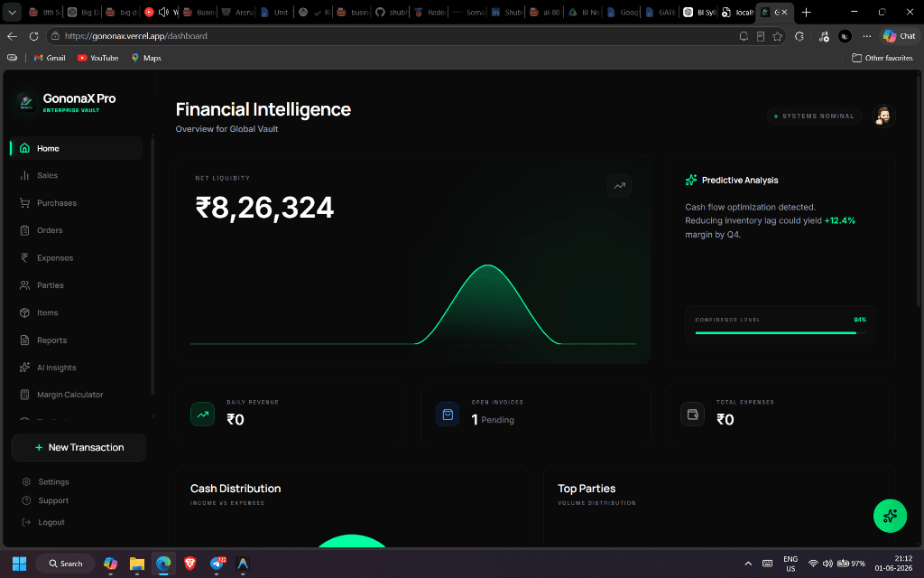Click the Daily Revenue trend icon
This screenshot has width=924, height=578.
click(x=203, y=414)
